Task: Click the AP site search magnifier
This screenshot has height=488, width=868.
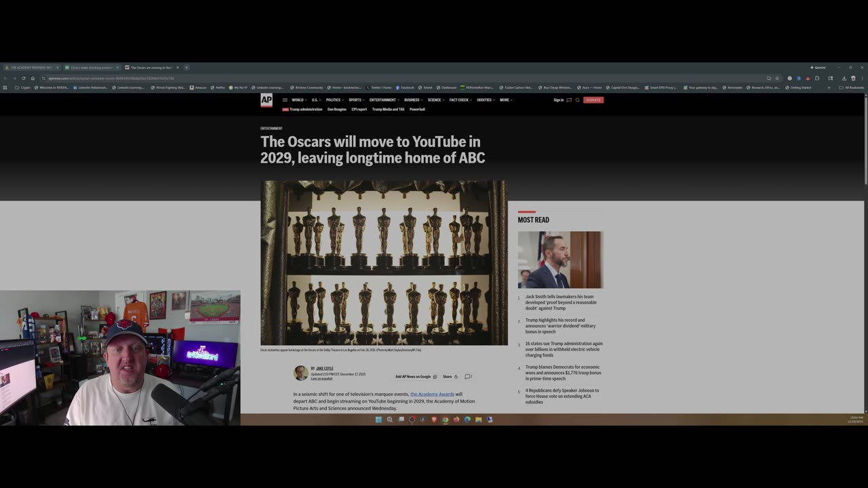Action: (x=578, y=100)
